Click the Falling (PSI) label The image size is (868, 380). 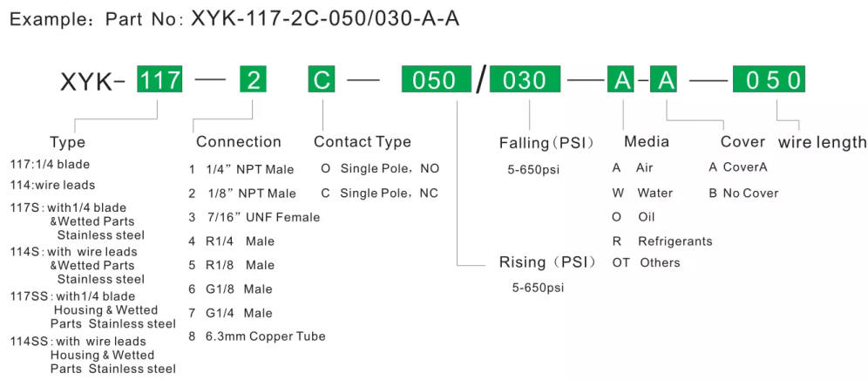[x=546, y=144]
